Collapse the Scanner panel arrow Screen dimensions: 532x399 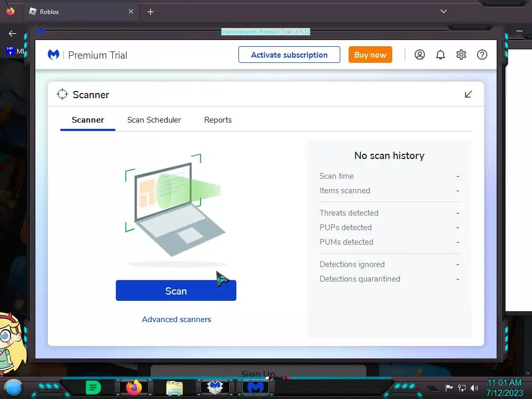pyautogui.click(x=468, y=95)
